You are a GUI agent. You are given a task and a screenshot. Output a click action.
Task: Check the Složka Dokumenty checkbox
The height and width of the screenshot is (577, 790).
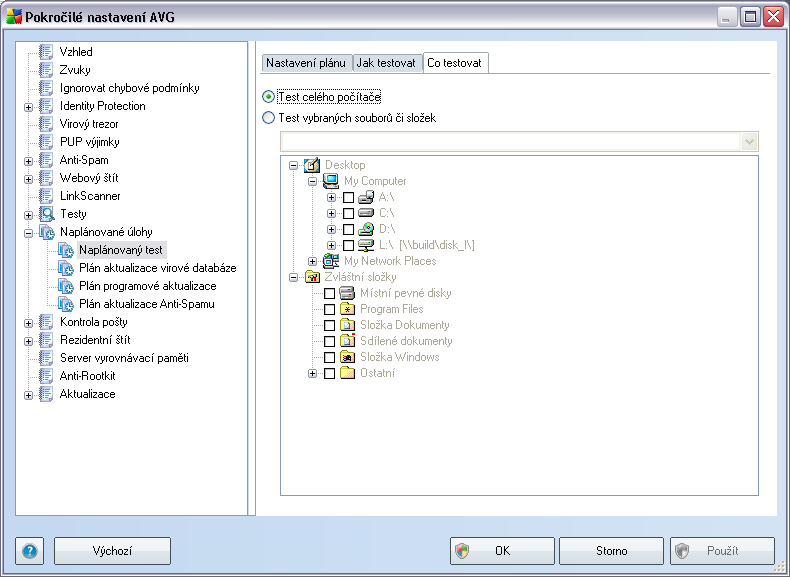(x=329, y=326)
